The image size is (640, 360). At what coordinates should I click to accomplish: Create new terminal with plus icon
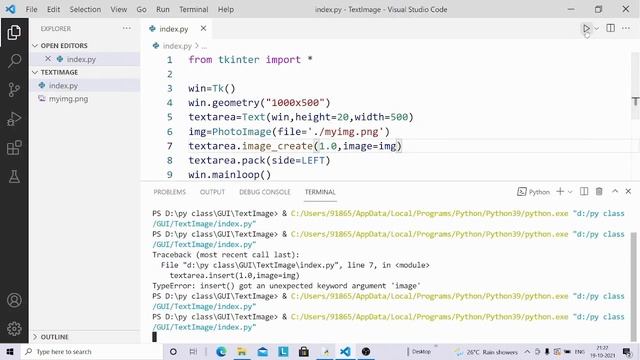pos(560,191)
